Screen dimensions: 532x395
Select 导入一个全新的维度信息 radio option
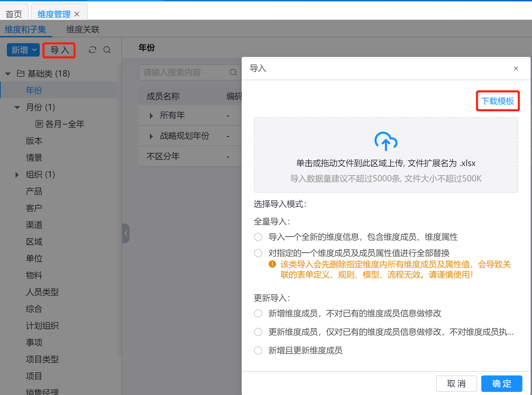tap(258, 237)
